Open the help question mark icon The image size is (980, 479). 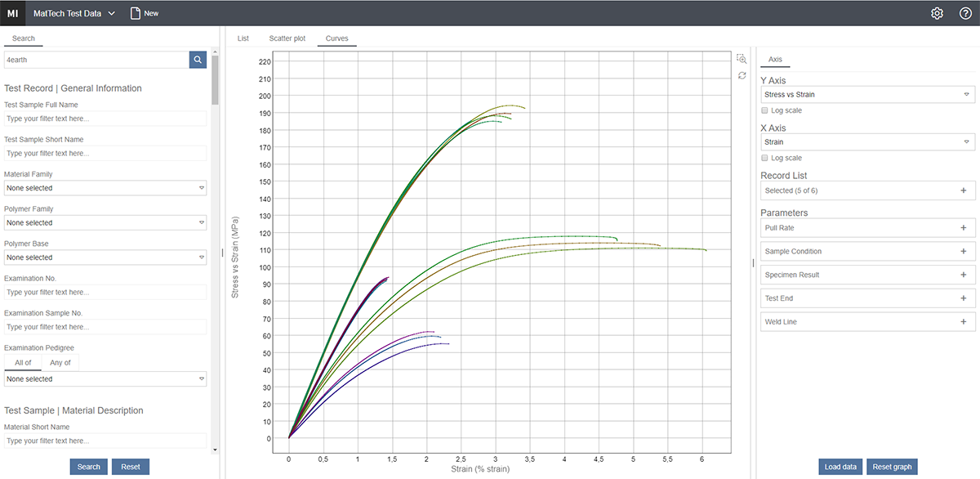964,13
